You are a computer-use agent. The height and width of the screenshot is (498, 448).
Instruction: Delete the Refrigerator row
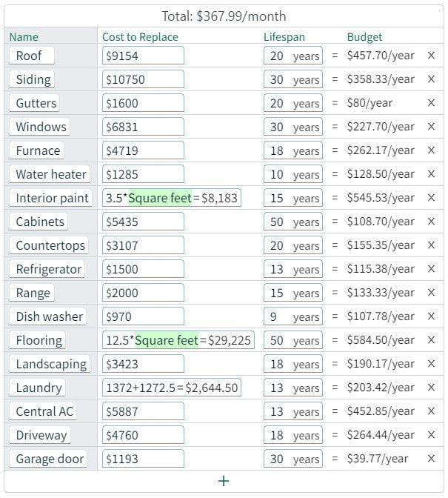pos(431,269)
